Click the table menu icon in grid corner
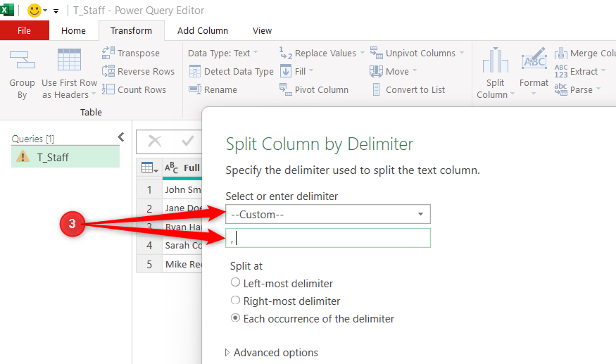Screen dimensions: 616x364 [x=149, y=168]
